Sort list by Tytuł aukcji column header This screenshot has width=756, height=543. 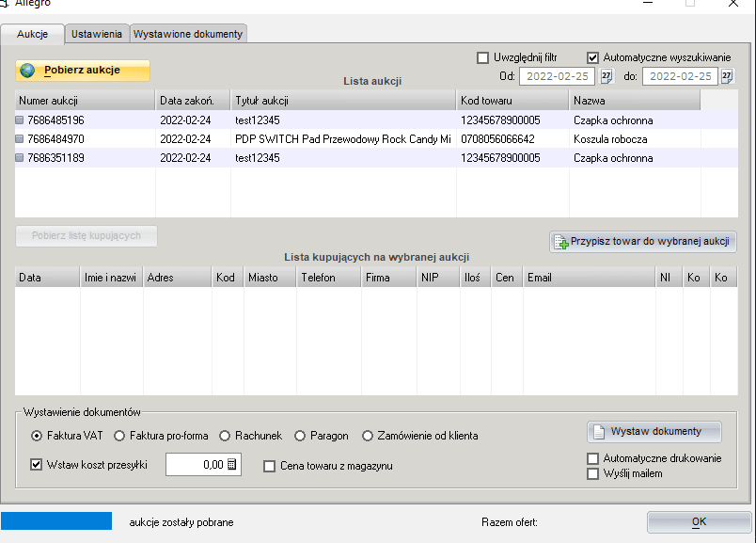coord(343,100)
